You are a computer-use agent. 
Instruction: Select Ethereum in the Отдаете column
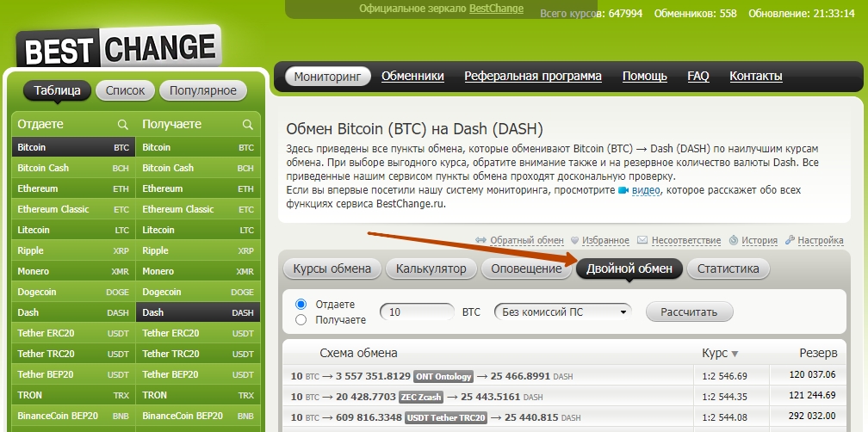point(73,188)
